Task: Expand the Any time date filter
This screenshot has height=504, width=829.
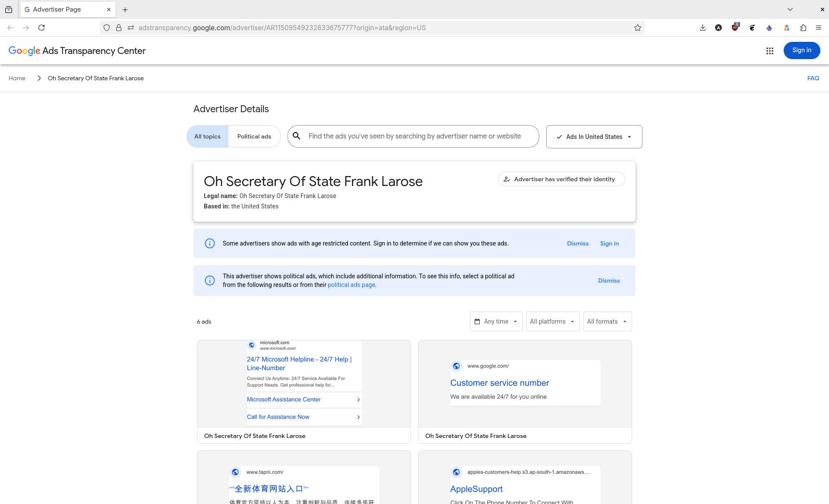Action: click(496, 321)
